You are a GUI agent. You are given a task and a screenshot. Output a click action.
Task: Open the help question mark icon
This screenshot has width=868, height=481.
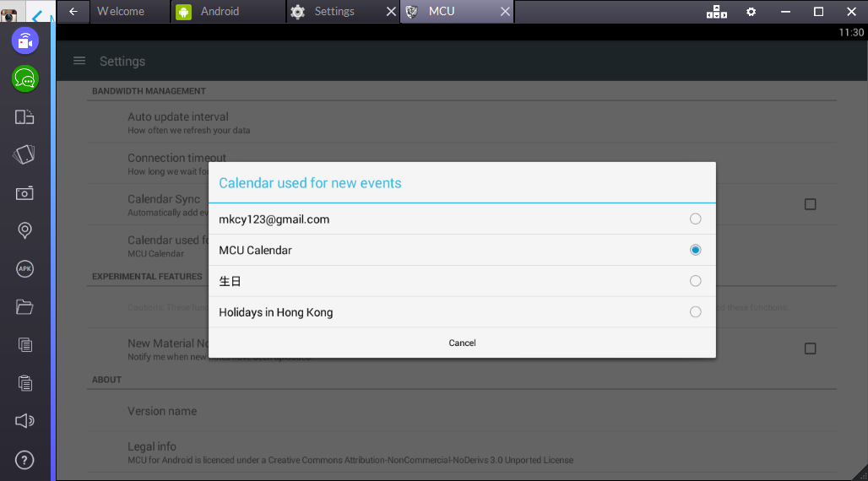pos(24,460)
